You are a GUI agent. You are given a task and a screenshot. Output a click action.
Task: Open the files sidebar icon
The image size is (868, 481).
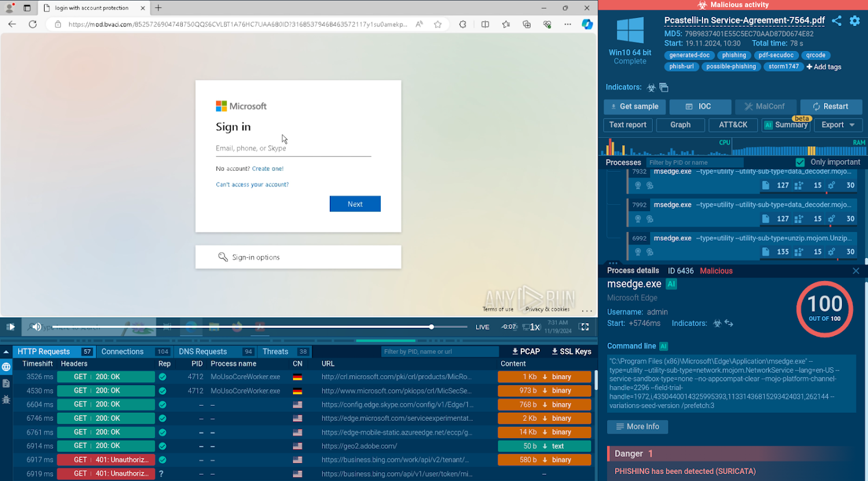pyautogui.click(x=6, y=383)
